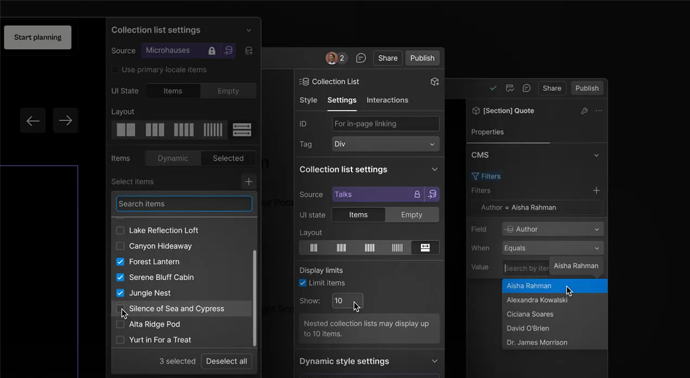
Task: Check Silence of Sea and Cypress
Action: tap(120, 308)
